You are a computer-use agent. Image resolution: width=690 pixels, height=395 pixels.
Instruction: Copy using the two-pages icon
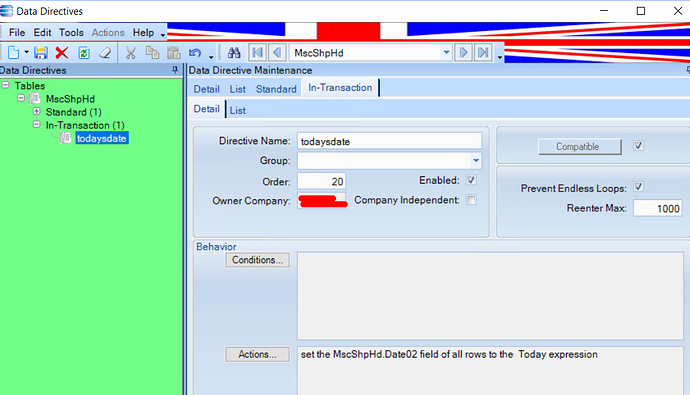152,53
